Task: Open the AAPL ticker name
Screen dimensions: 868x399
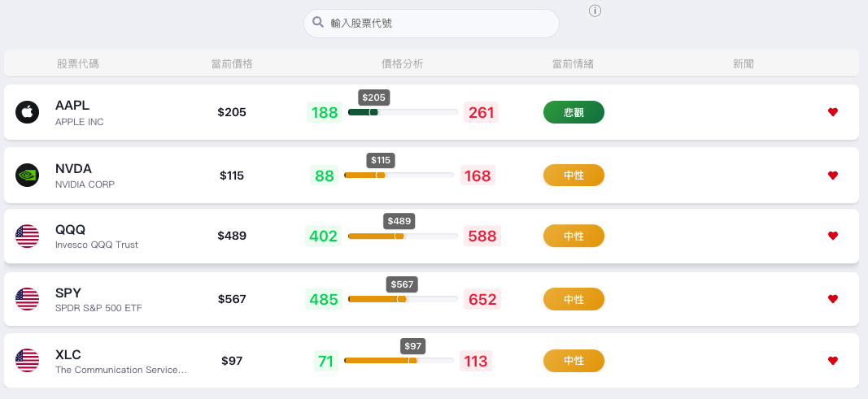Action: click(x=72, y=106)
